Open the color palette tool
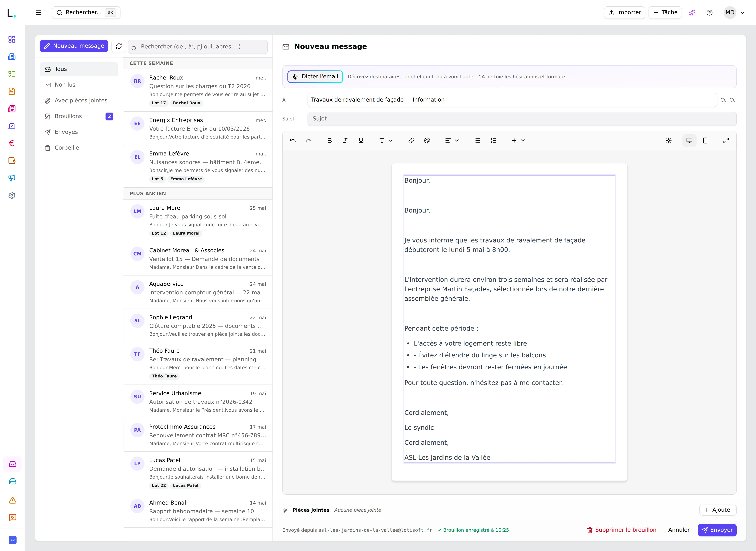The image size is (756, 551). [x=427, y=141]
